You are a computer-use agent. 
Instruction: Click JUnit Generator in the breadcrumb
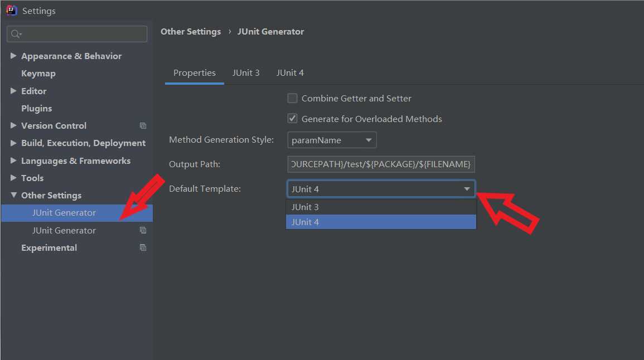[x=270, y=32]
